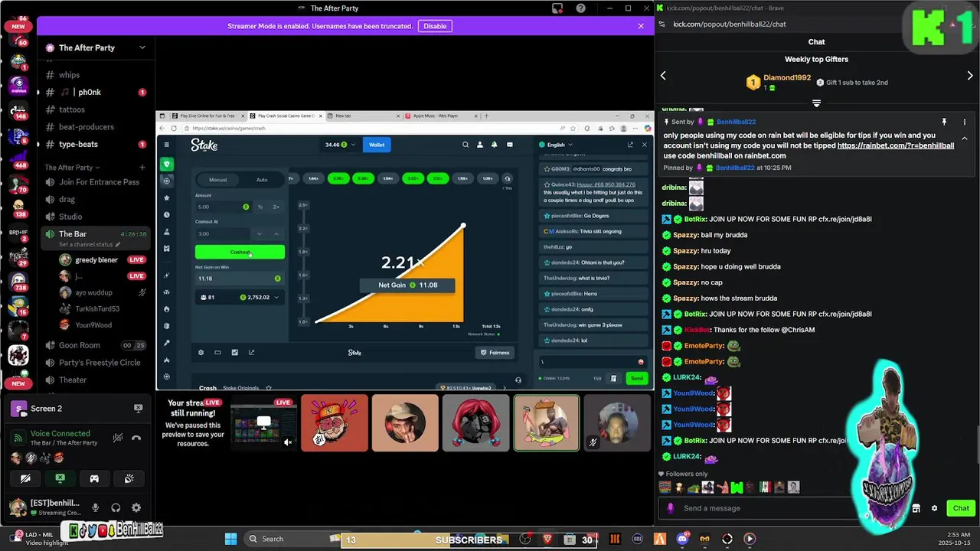
Task: Click the Stake Wallet button
Action: tap(377, 145)
